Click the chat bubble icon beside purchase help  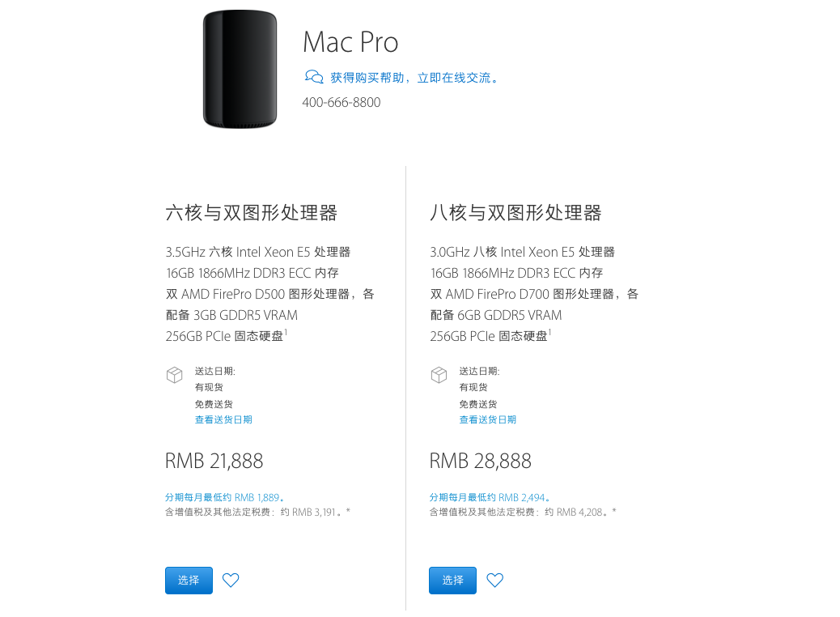click(314, 77)
